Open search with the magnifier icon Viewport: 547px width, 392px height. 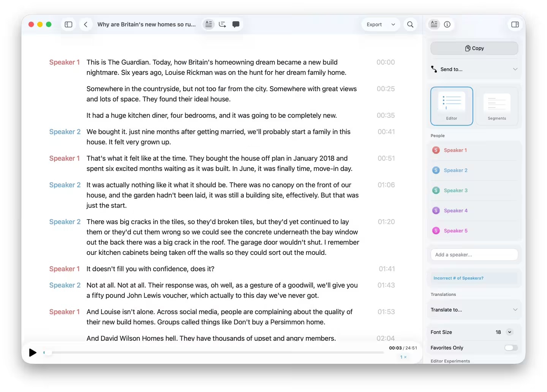(410, 24)
